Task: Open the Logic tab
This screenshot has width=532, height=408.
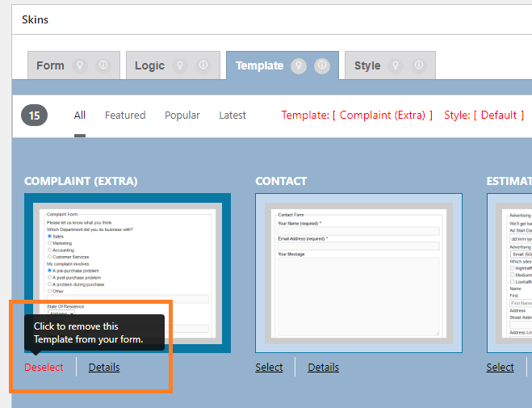Action: [150, 65]
